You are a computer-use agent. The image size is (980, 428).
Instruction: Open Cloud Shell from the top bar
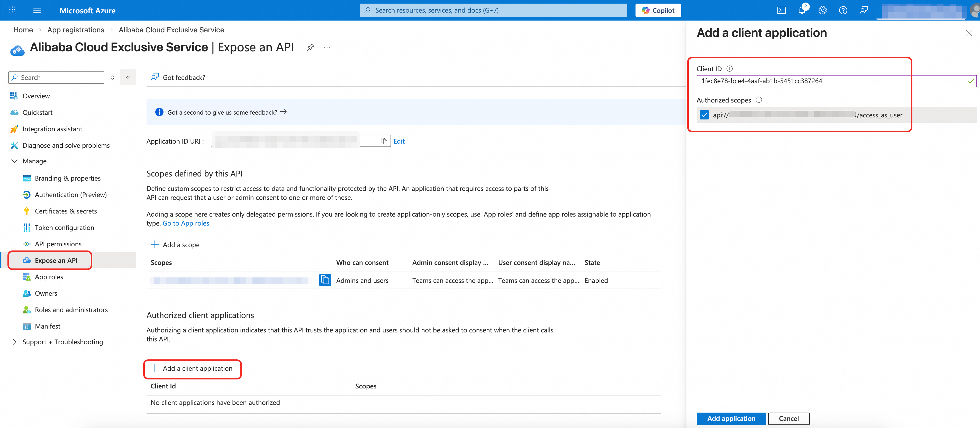click(781, 10)
